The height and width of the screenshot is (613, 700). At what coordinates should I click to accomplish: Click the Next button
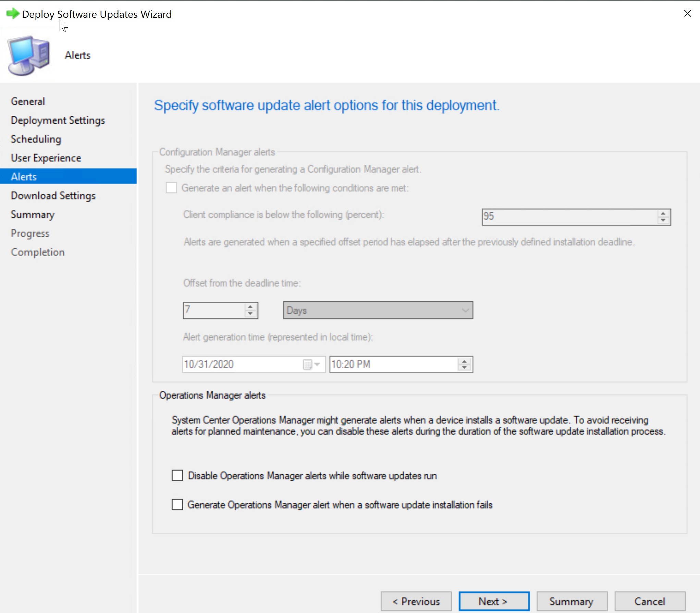coord(493,601)
